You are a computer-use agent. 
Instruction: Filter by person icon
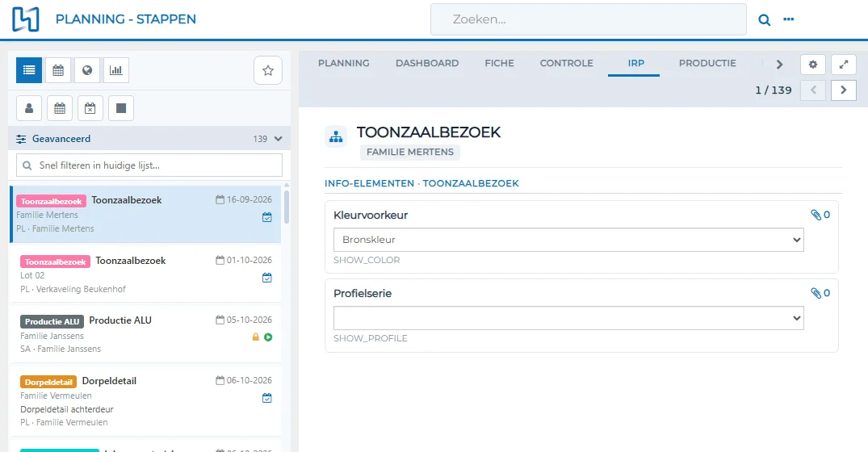pyautogui.click(x=29, y=108)
